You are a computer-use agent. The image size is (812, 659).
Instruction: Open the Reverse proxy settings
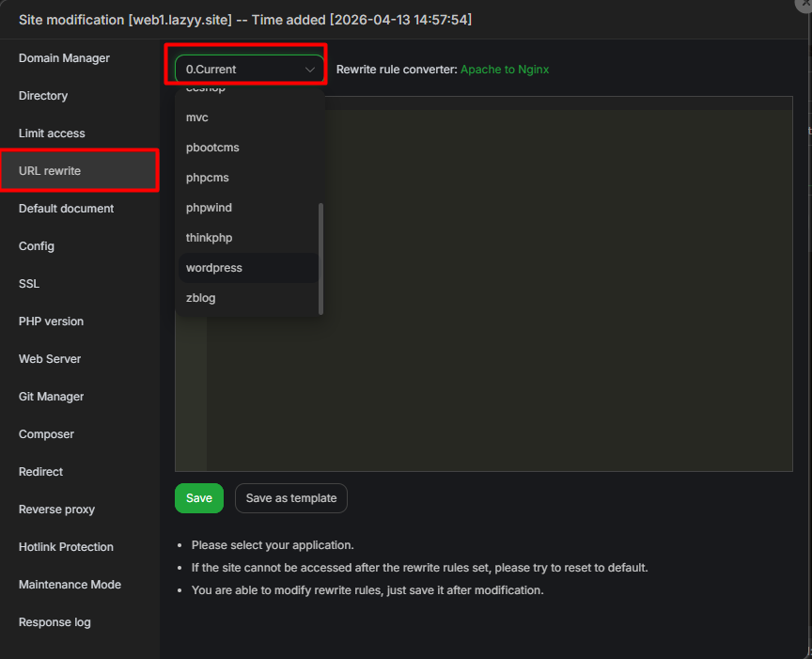pos(56,510)
